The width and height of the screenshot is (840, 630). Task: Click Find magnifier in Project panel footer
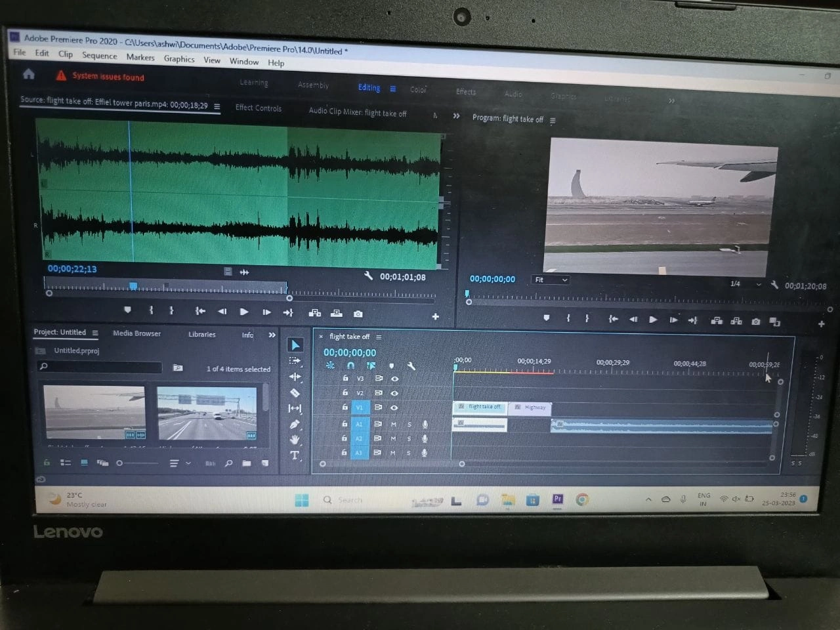click(x=228, y=463)
